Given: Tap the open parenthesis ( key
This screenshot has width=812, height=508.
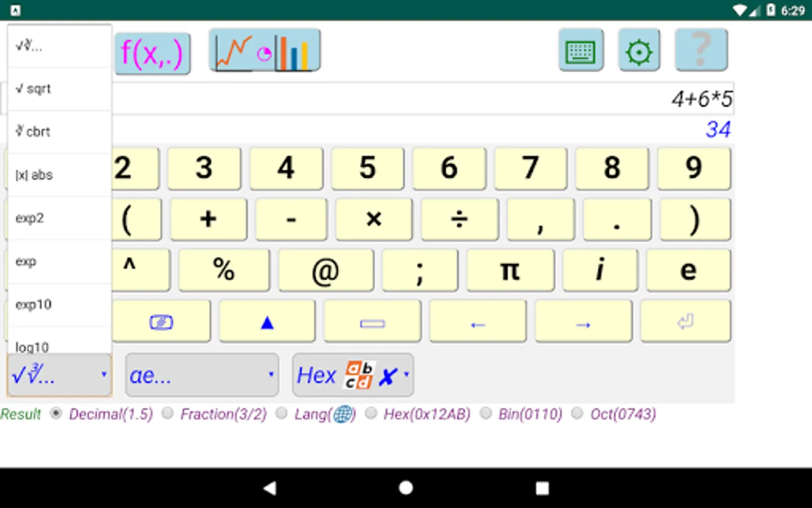Looking at the screenshot, I should click(x=136, y=219).
